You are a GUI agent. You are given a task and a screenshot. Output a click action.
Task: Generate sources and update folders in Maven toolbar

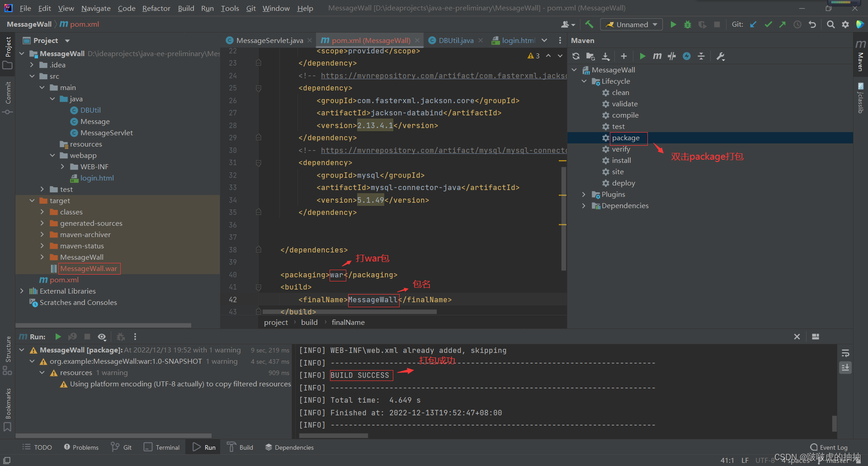pyautogui.click(x=590, y=56)
